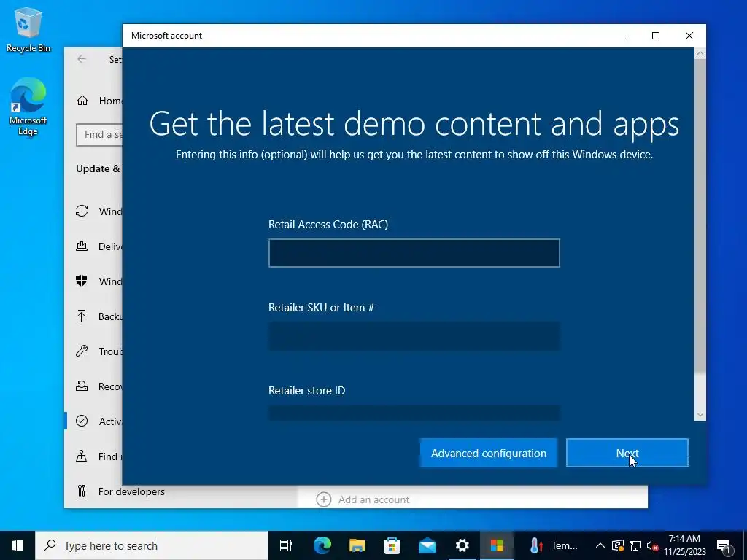Select the Recovery icon in Settings

(x=82, y=386)
